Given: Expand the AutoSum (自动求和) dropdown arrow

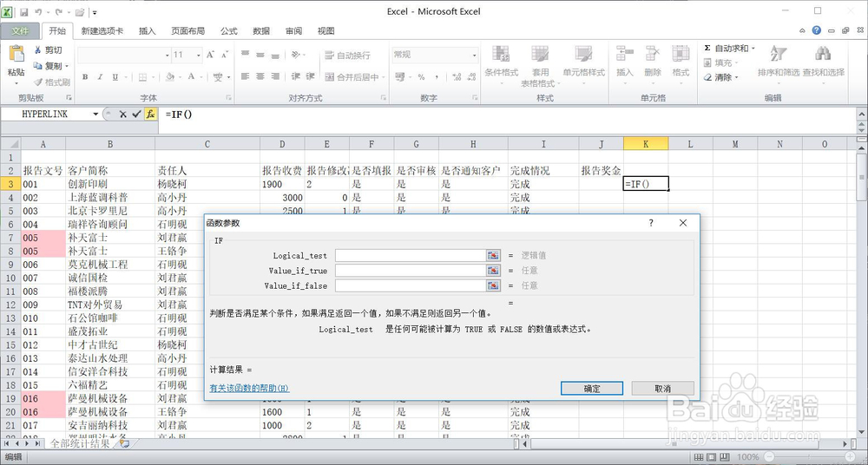Looking at the screenshot, I should point(753,49).
